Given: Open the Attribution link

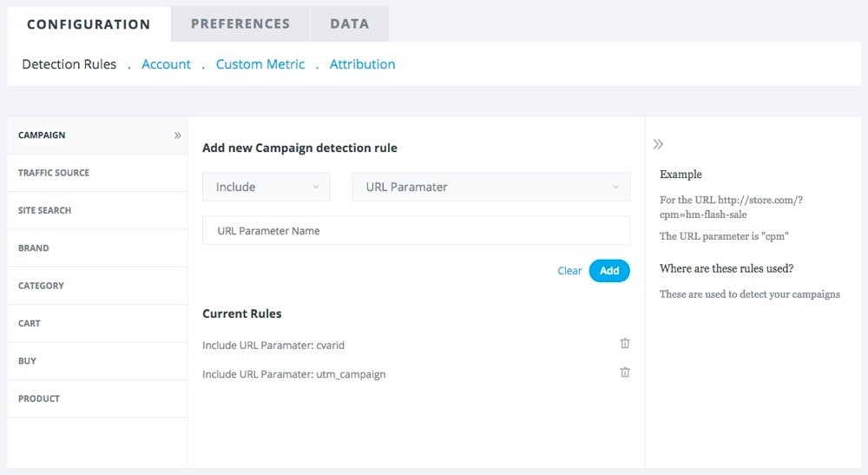Looking at the screenshot, I should (363, 64).
